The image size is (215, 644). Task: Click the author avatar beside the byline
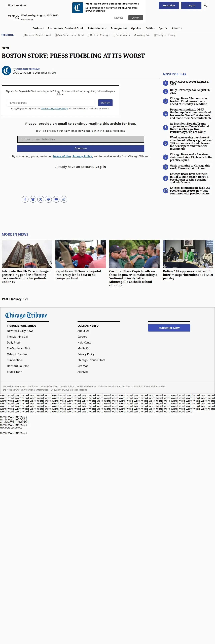pyautogui.click(x=6, y=71)
